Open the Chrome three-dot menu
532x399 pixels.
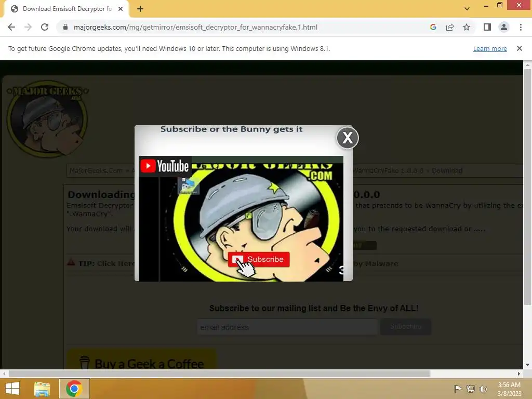click(521, 27)
